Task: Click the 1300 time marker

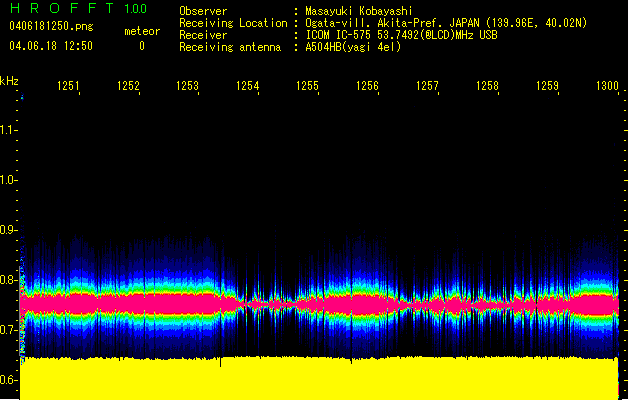Action: [x=607, y=87]
